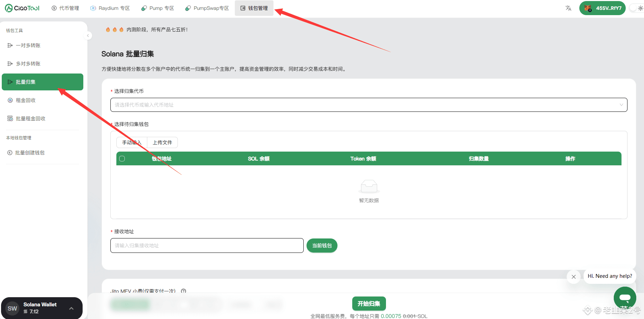This screenshot has height=319, width=644.
Task: Click the Jito MEV help question icon
Action: point(183,291)
